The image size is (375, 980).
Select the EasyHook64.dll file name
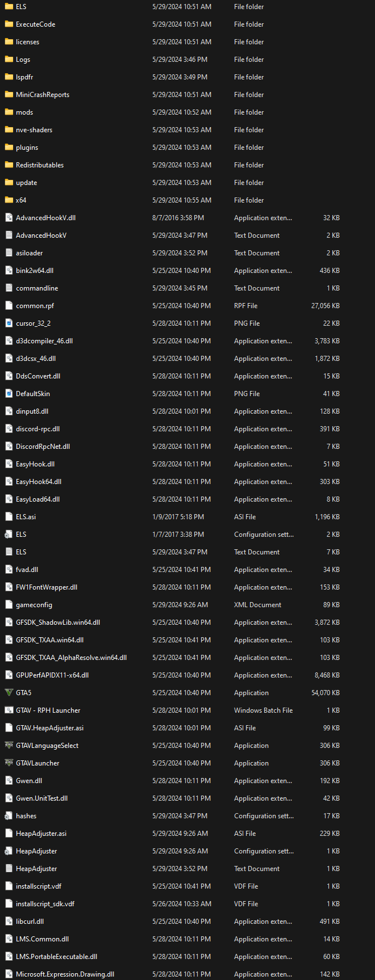click(x=39, y=482)
